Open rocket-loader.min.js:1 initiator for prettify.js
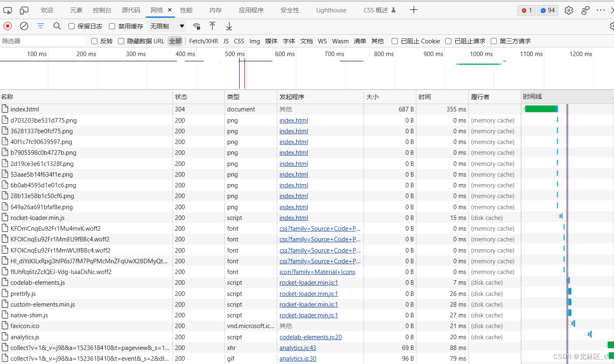Image resolution: width=614 pixels, height=364 pixels. (308, 294)
